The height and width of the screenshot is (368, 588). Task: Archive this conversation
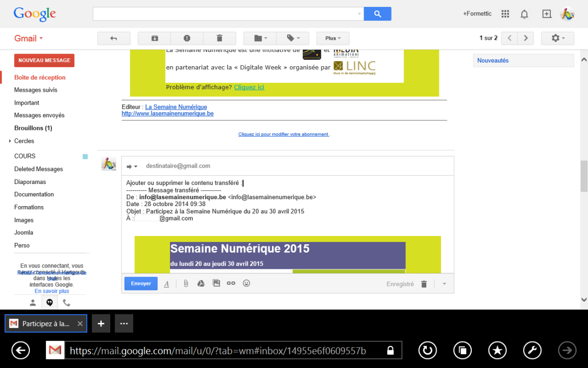tap(154, 38)
